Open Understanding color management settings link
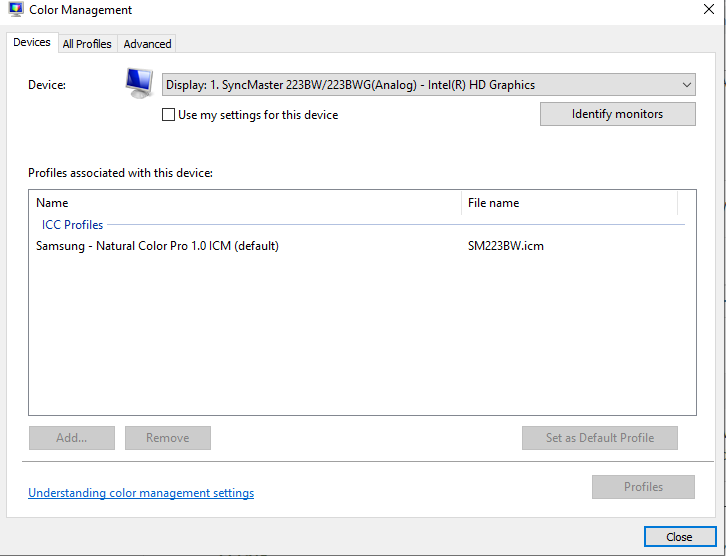 click(141, 493)
